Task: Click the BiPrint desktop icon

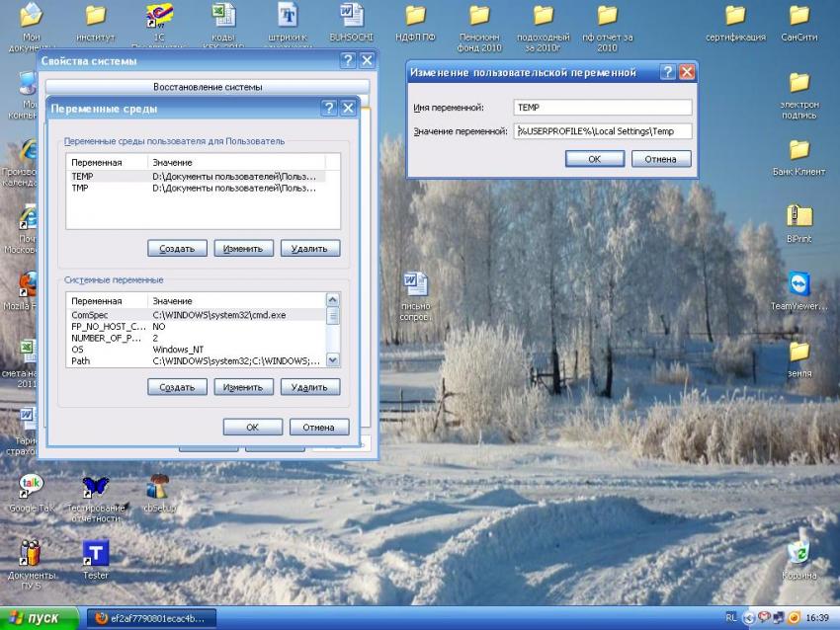Action: 798,217
